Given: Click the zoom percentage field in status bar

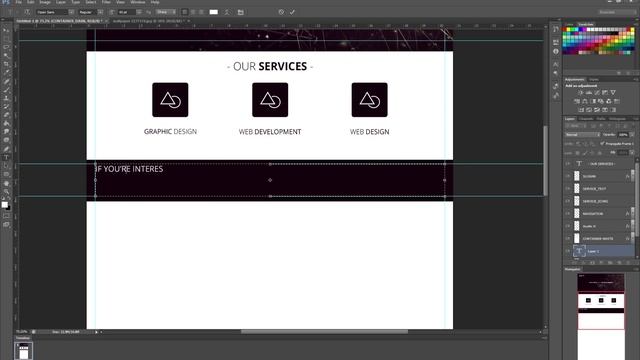Looking at the screenshot, I should tap(22, 332).
